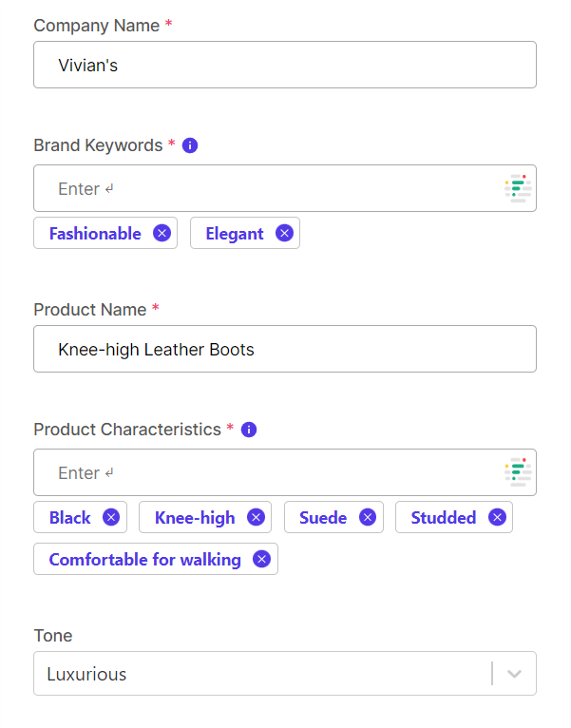Remove the Suede characteristic tag

(x=368, y=517)
